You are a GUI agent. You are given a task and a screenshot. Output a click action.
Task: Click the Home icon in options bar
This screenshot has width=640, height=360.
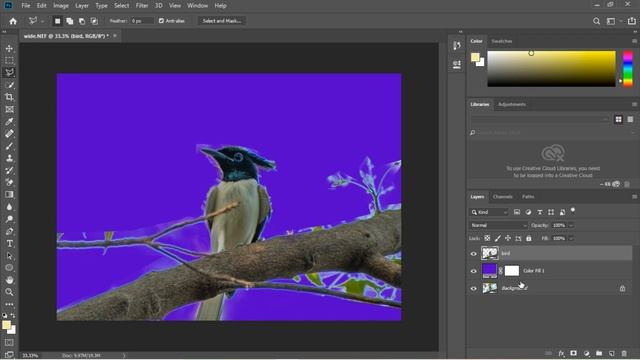(13, 21)
